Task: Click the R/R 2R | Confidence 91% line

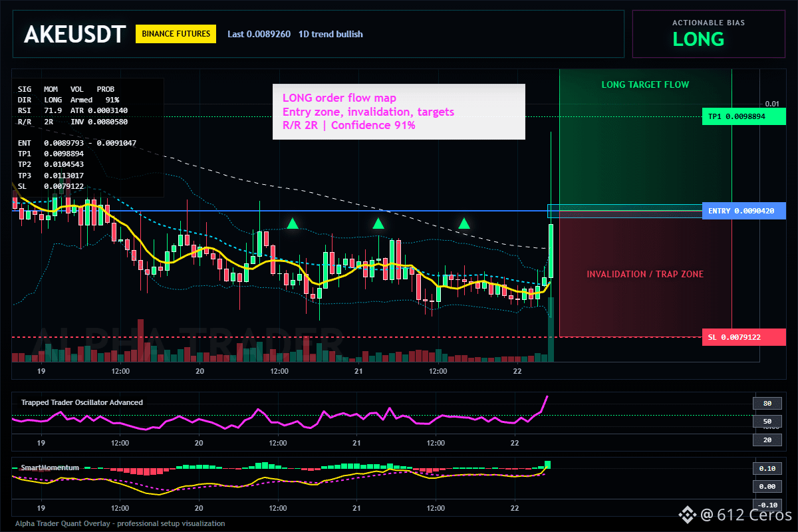Action: tap(348, 125)
